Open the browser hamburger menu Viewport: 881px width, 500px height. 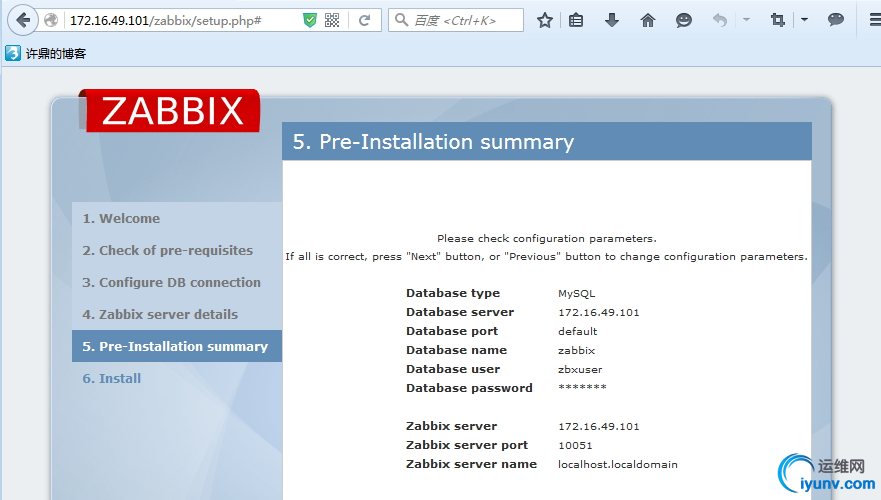coord(875,20)
